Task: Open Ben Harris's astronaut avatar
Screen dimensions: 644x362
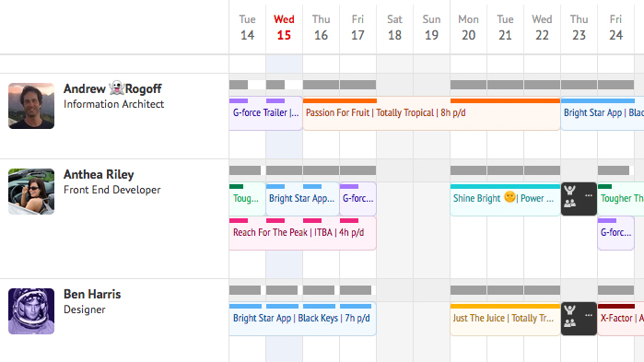Action: [x=31, y=311]
